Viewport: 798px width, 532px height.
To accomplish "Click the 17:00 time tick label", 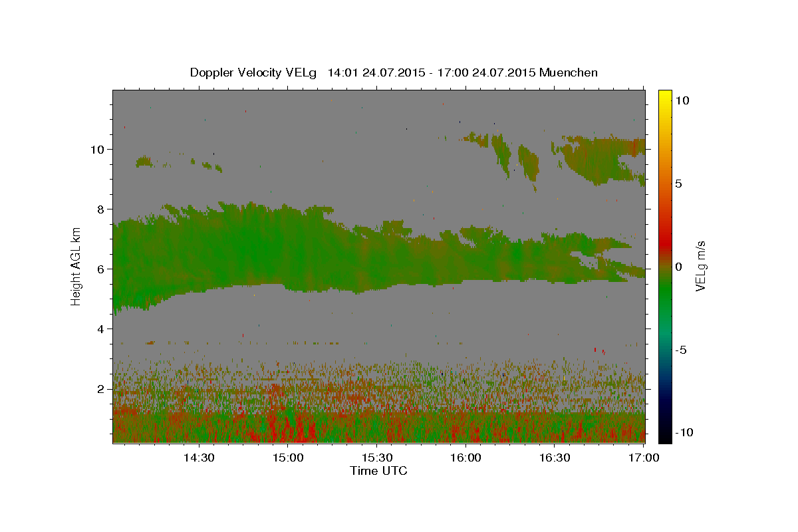I will [x=644, y=458].
